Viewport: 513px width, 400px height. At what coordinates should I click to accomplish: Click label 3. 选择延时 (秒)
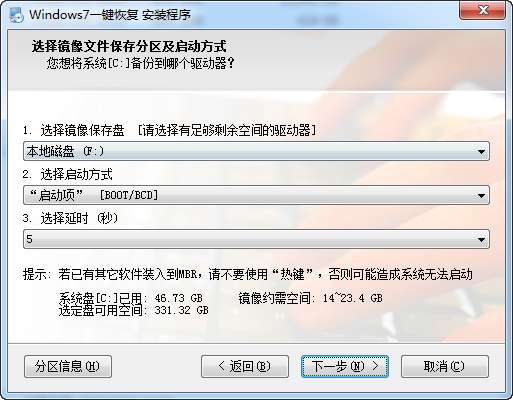[70, 218]
